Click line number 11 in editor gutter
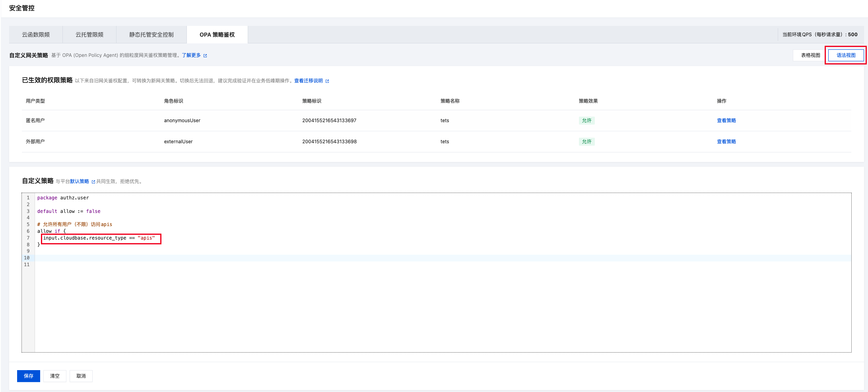868x392 pixels. tap(27, 265)
